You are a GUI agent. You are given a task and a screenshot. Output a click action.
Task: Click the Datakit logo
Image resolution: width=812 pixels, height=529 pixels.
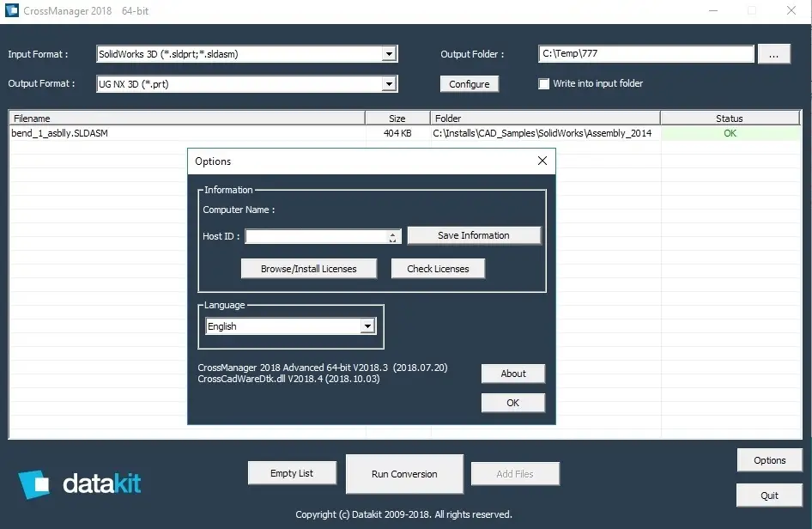coord(79,484)
